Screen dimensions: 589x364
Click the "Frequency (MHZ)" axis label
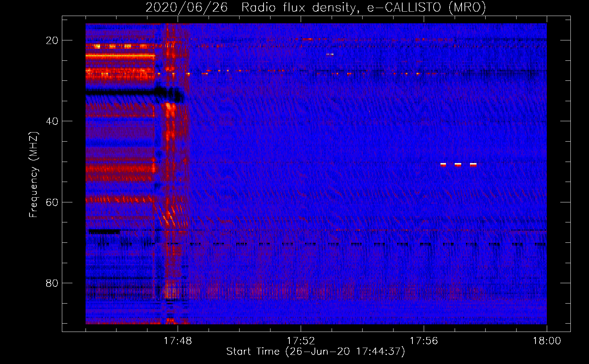tap(33, 175)
